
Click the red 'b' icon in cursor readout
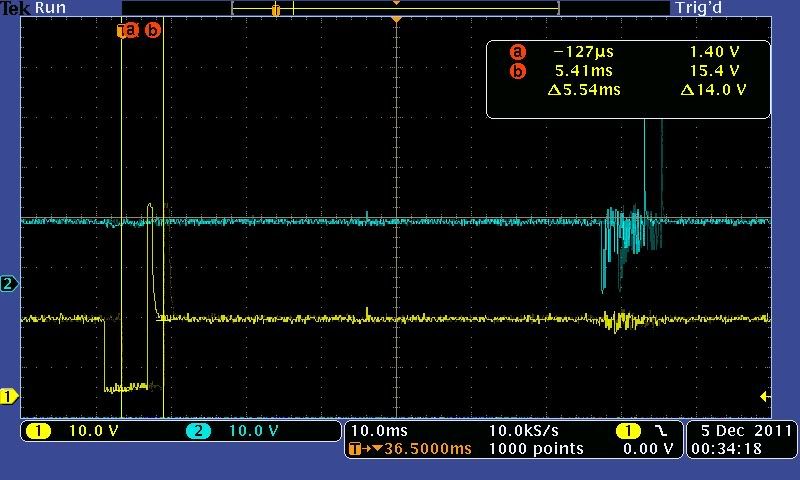point(517,71)
